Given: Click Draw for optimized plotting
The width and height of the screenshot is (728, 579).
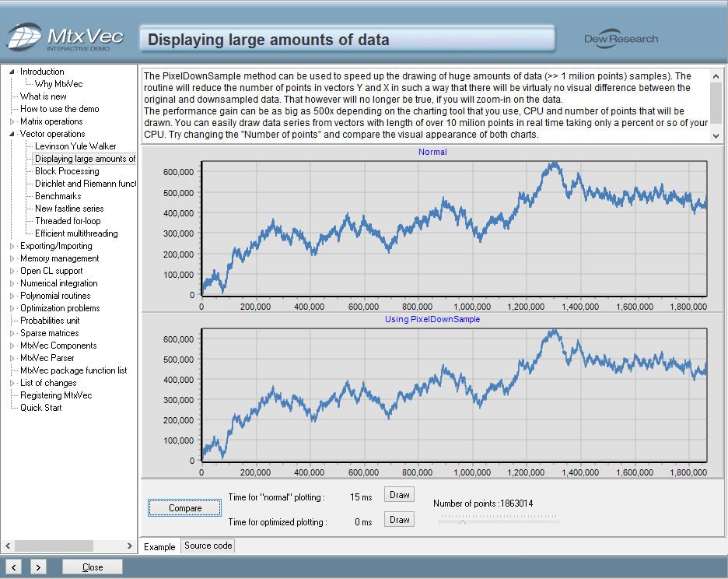Looking at the screenshot, I should coord(399,520).
